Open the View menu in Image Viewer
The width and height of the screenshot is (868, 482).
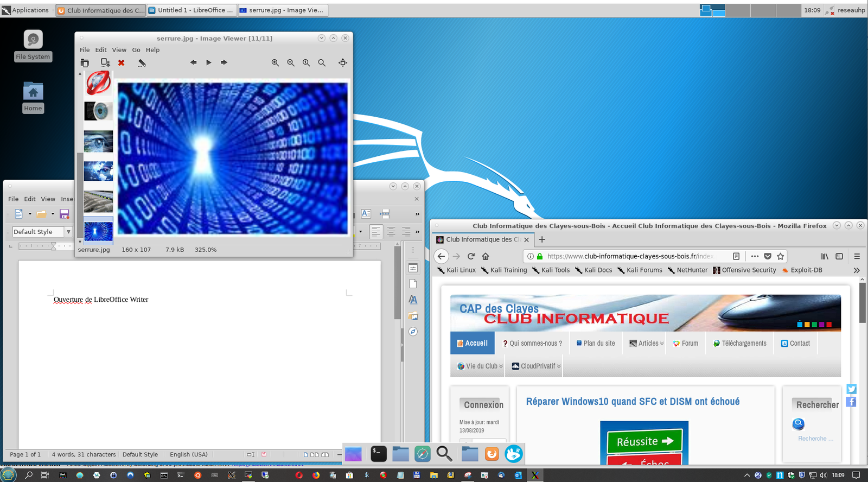coord(119,50)
